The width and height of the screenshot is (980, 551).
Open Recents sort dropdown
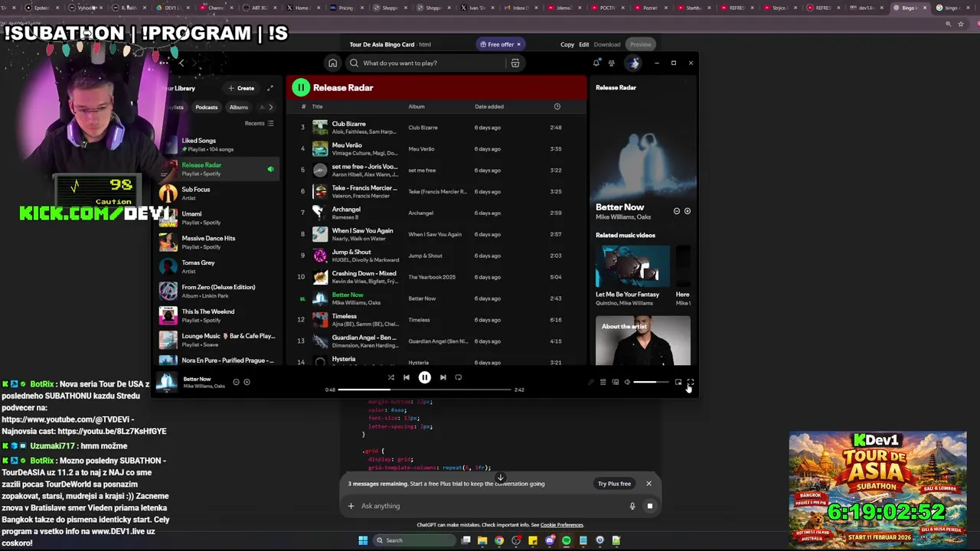tap(259, 123)
